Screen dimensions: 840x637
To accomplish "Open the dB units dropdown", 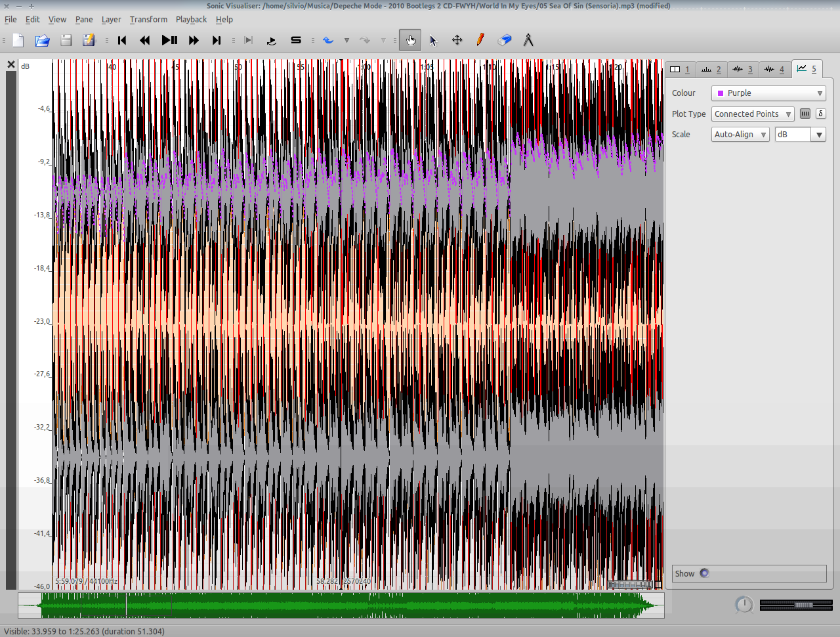I will click(799, 134).
